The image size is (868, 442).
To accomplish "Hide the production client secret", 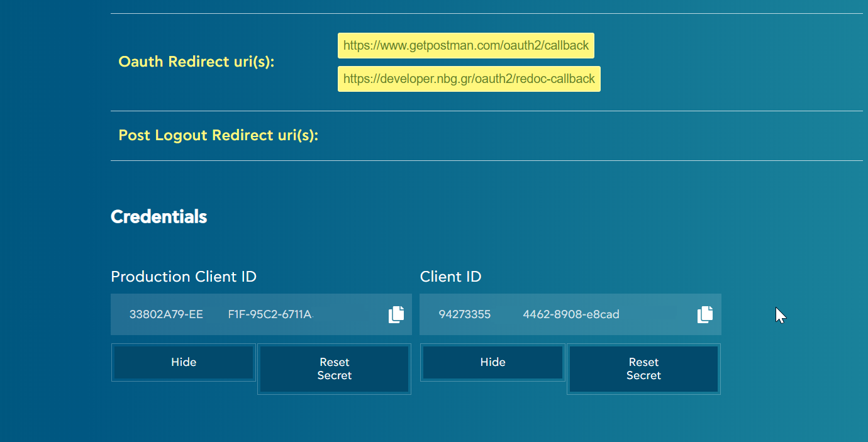I will (183, 362).
